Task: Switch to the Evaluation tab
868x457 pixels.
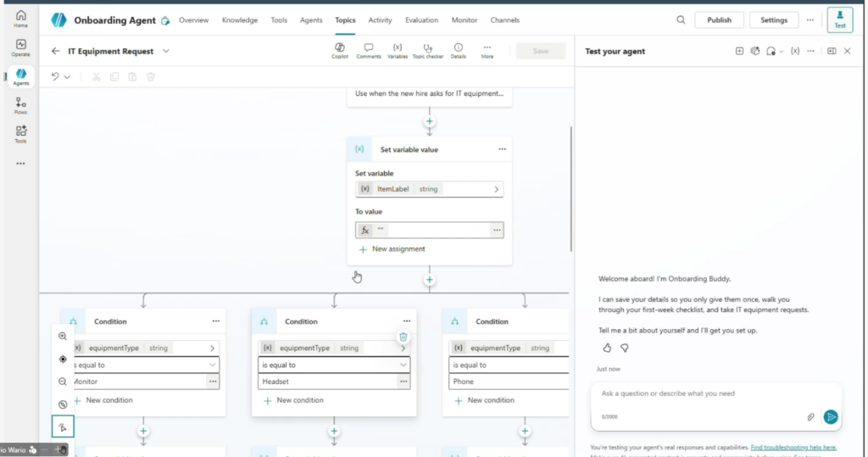Action: [421, 20]
